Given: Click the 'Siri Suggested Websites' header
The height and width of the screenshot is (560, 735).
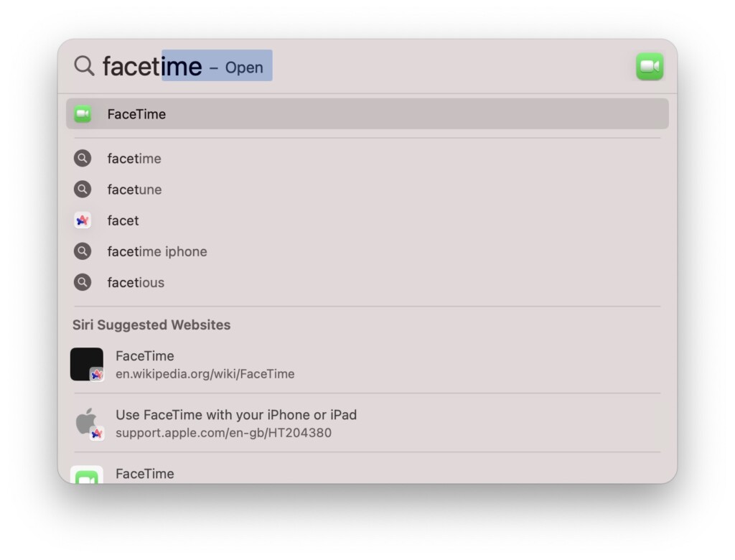Looking at the screenshot, I should pos(151,325).
